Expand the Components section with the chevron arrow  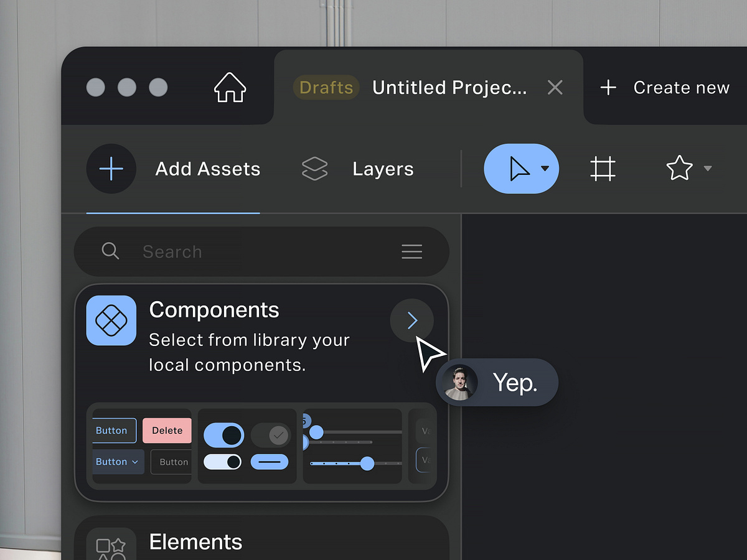click(x=411, y=320)
